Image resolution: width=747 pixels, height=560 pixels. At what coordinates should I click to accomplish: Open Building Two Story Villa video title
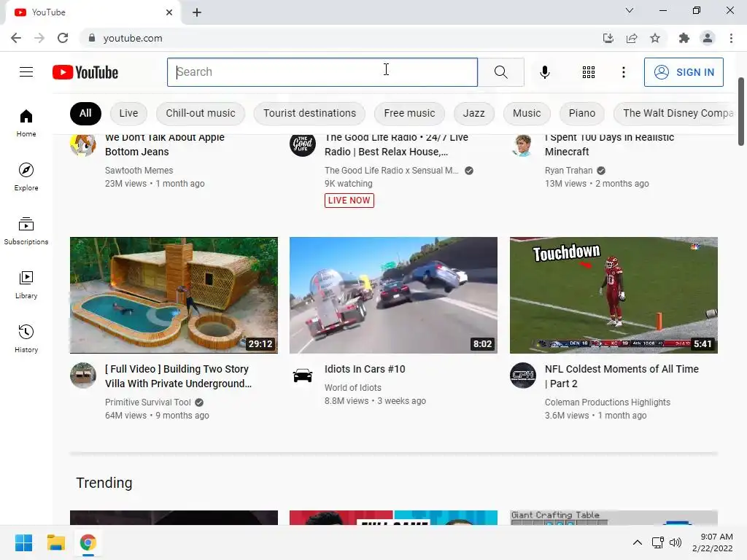point(178,376)
